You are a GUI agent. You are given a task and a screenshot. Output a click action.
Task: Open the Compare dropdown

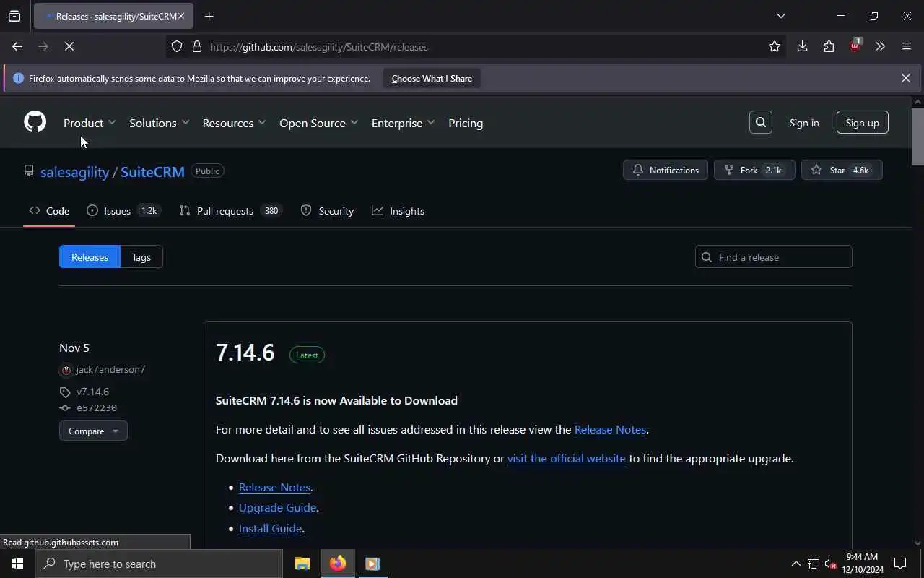pos(93,431)
